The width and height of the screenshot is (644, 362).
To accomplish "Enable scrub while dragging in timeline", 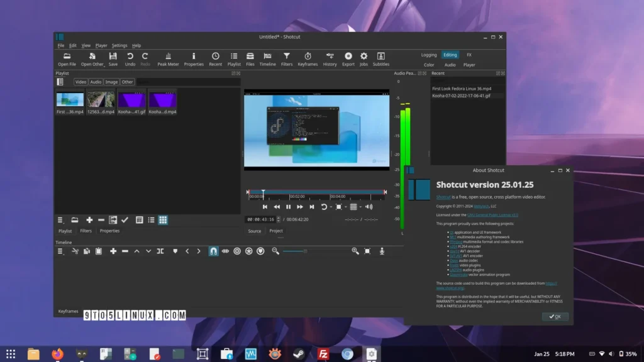I will point(225,251).
